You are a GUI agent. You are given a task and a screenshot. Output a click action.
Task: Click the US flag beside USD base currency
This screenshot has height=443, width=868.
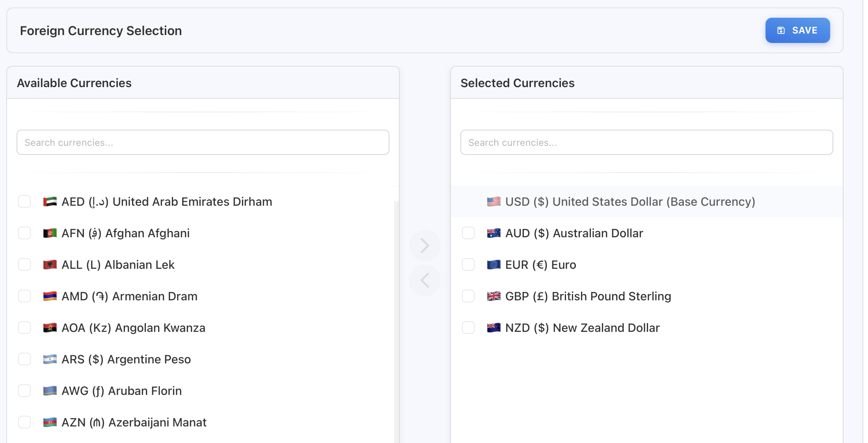click(493, 201)
